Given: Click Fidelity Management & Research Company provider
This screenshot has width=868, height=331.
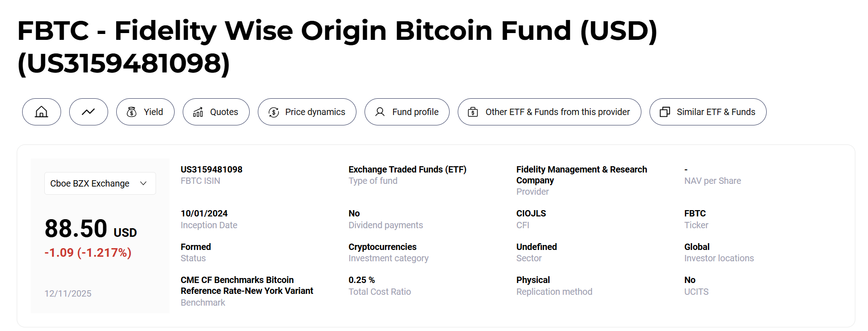Looking at the screenshot, I should (581, 175).
